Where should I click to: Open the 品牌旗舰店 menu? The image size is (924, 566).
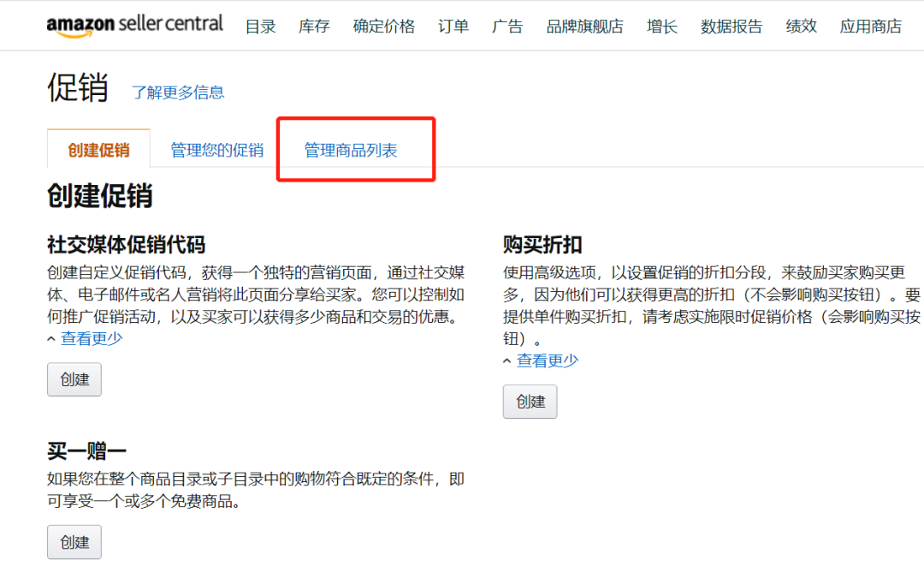tap(584, 27)
